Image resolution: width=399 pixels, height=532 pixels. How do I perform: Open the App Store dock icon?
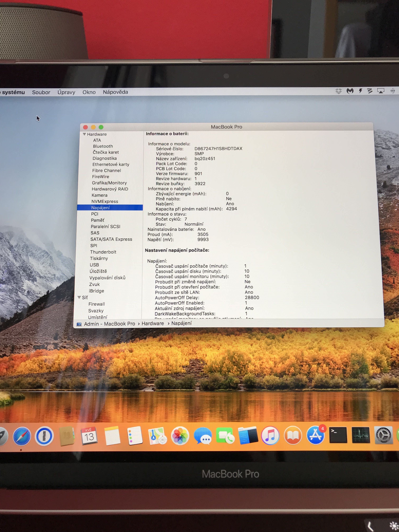pyautogui.click(x=315, y=435)
